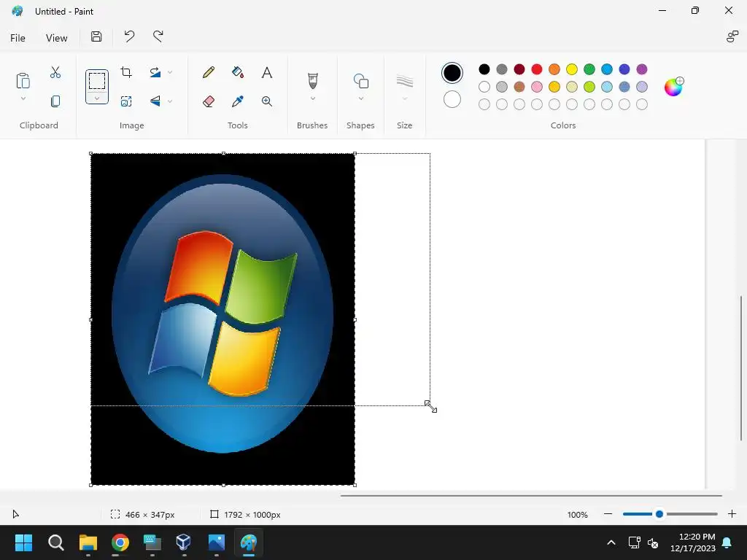Expand the Brushes dropdown chevron
747x560 pixels.
click(312, 98)
